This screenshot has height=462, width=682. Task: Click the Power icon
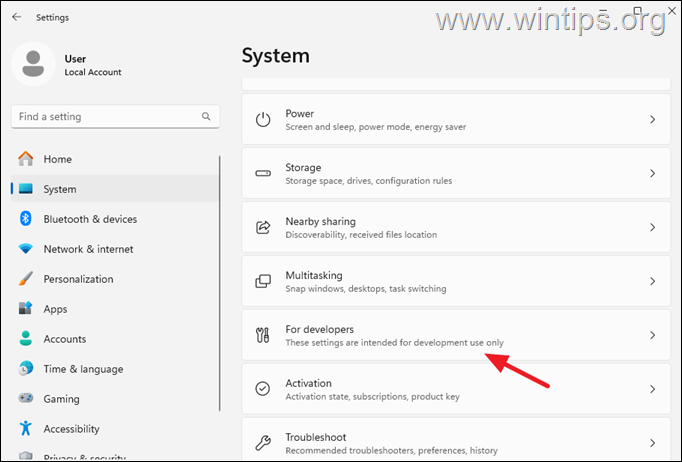[x=263, y=120]
